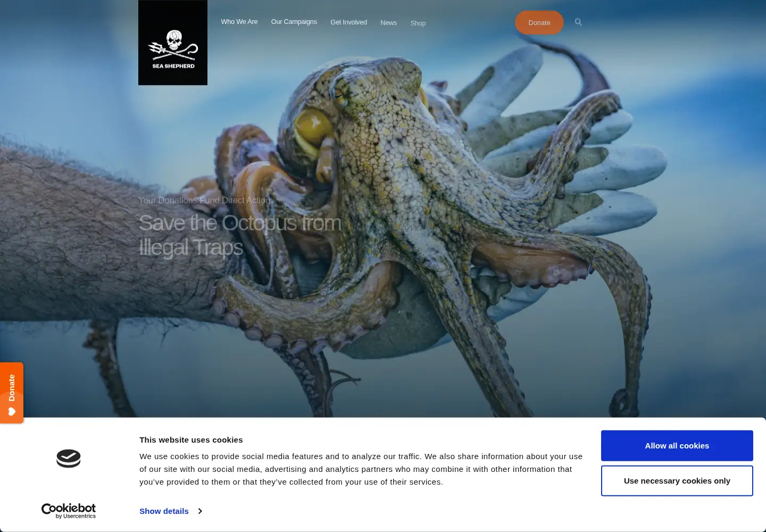Screen dimensions: 766x532
Task: Expand Show details in cookie banner
Action: click(170, 511)
